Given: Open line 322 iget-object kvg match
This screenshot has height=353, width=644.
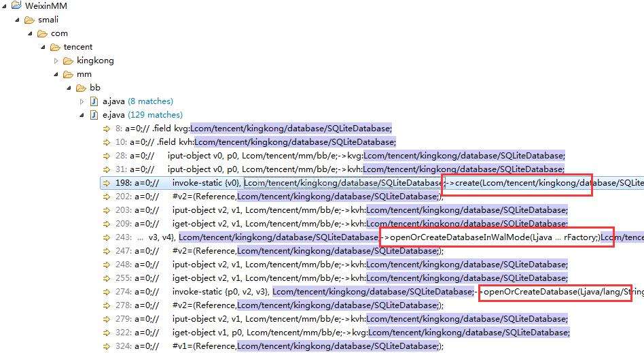Looking at the screenshot, I should pyautogui.click(x=342, y=333).
